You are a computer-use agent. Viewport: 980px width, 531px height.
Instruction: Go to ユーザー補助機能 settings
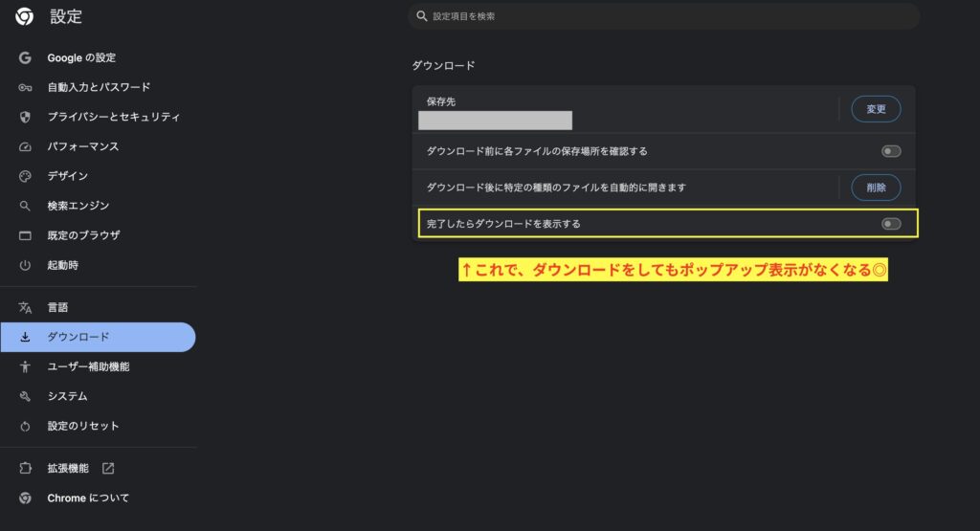click(88, 366)
